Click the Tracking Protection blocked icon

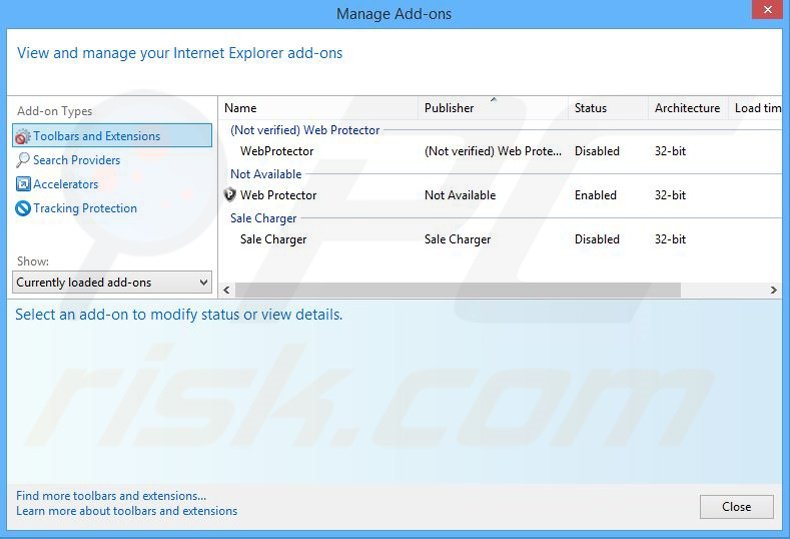(x=23, y=208)
